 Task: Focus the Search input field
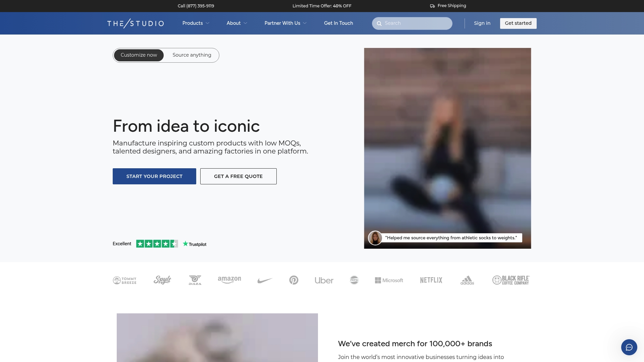[416, 23]
